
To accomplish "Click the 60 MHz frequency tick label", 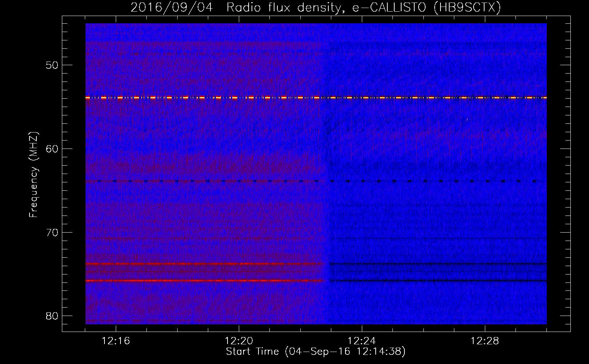I will 52,149.
